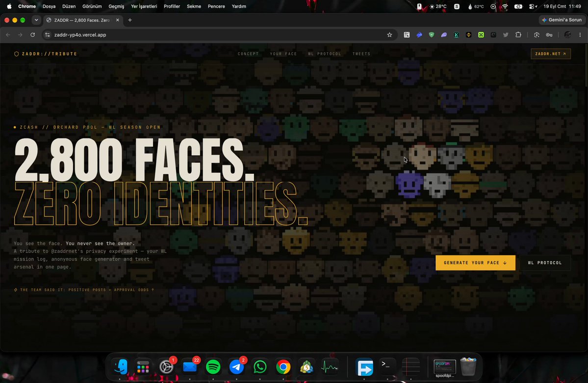Image resolution: width=588 pixels, height=383 pixels.
Task: Click the green shield extension icon
Action: tap(432, 35)
